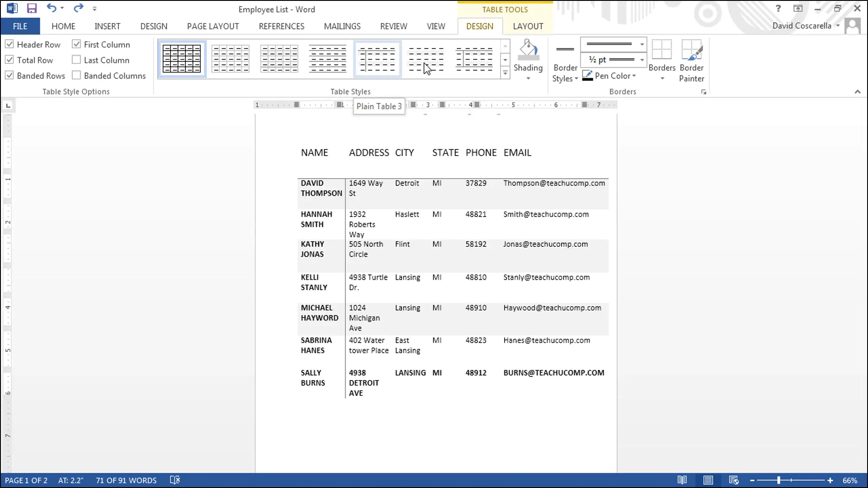Open the Word Help question mark
The image size is (868, 488).
tap(778, 9)
